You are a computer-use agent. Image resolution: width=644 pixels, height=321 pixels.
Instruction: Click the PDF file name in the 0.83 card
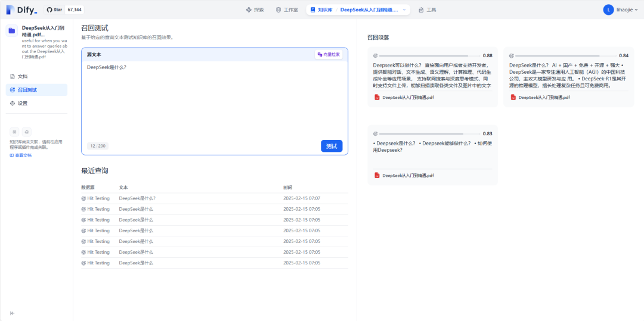point(408,176)
